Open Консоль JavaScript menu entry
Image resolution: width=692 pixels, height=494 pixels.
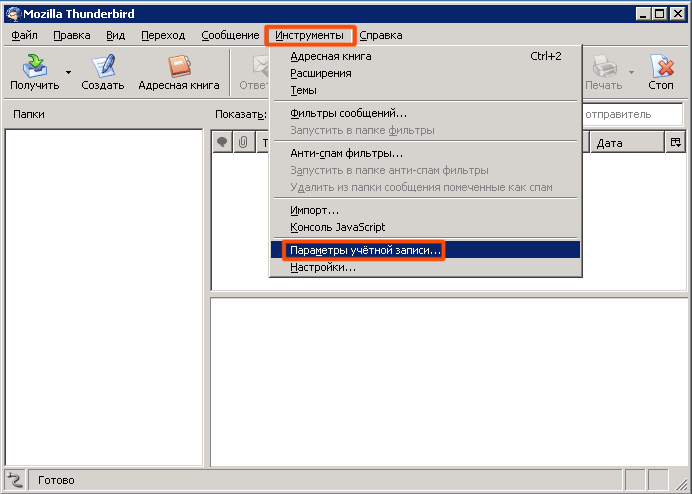click(x=425, y=227)
